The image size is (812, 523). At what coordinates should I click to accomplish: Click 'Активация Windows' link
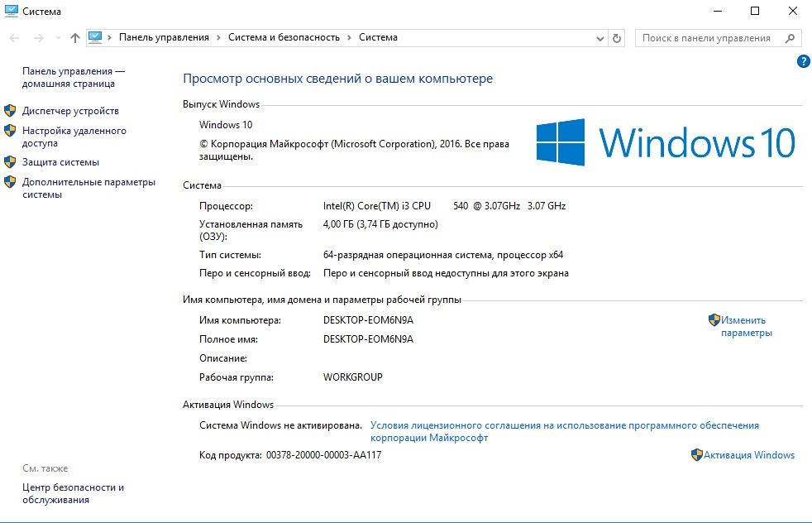coord(749,454)
